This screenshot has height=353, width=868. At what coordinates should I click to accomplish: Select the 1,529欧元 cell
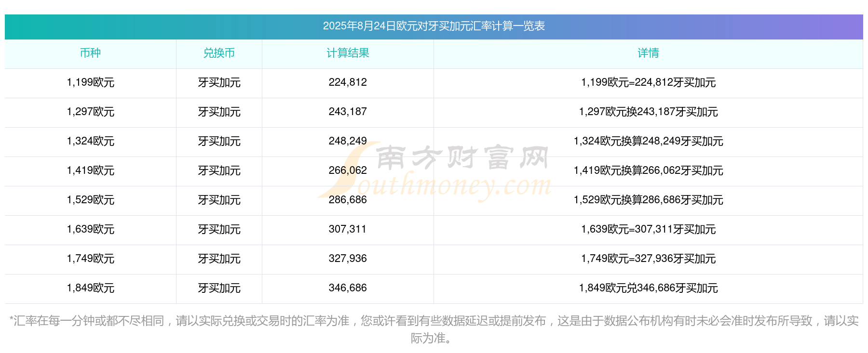click(90, 200)
